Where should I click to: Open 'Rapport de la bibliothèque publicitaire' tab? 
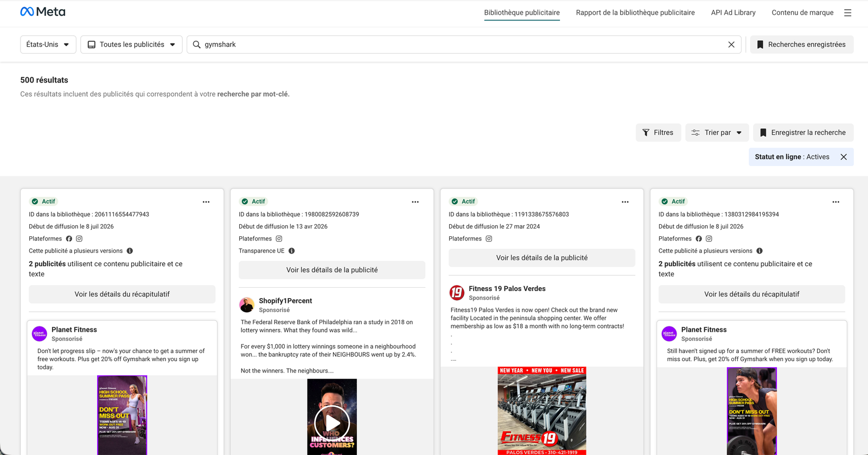click(635, 12)
